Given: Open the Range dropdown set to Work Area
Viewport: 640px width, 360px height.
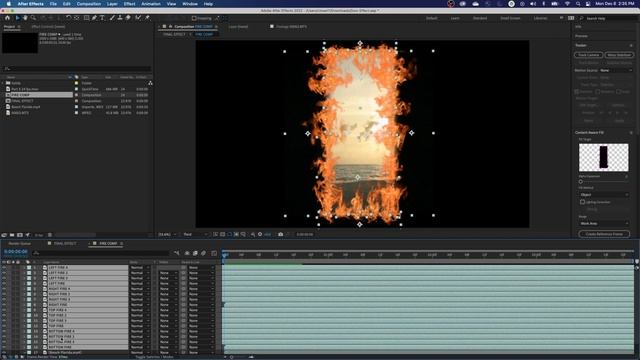Looking at the screenshot, I should tap(604, 223).
